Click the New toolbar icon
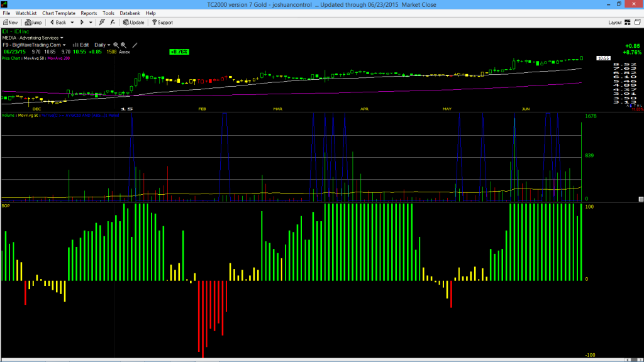 10,23
